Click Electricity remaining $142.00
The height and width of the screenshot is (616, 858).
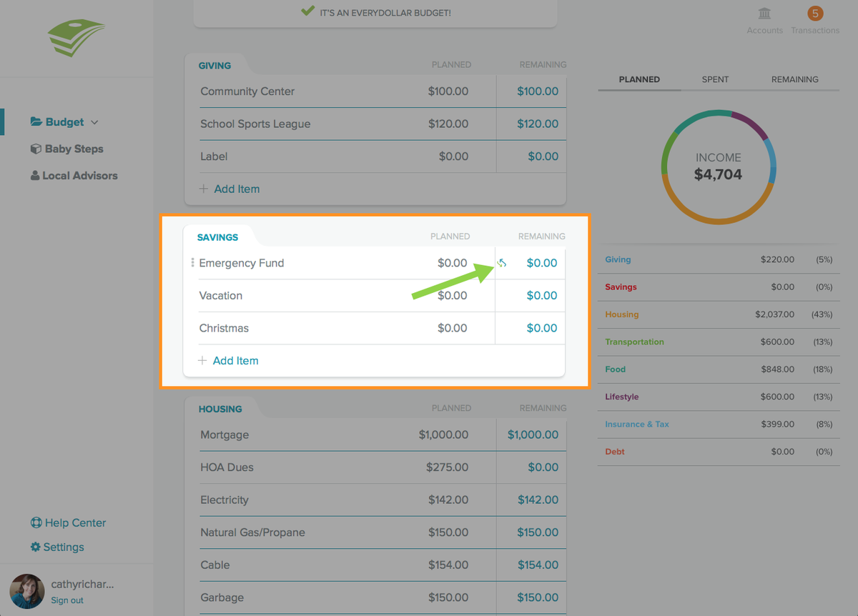[538, 500]
